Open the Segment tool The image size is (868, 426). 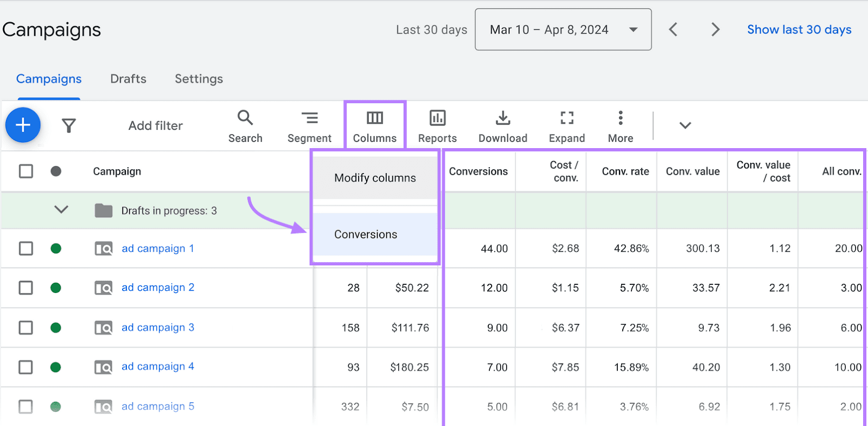pos(309,126)
